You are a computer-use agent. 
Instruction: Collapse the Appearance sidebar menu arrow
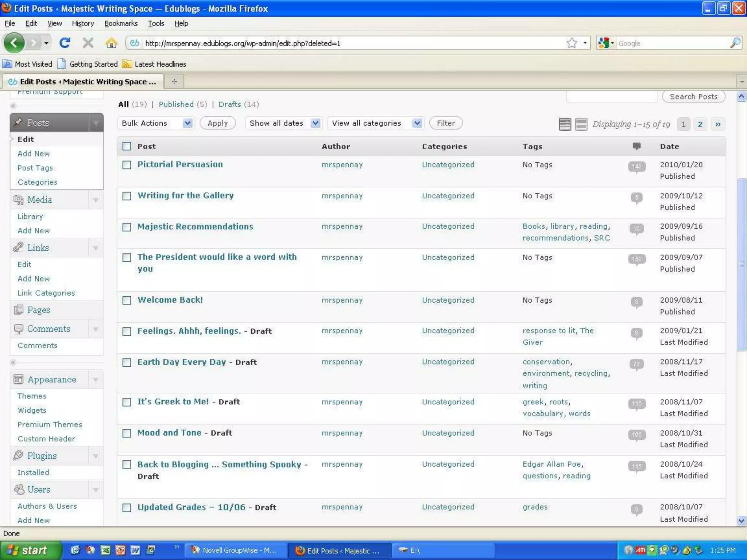click(x=95, y=380)
